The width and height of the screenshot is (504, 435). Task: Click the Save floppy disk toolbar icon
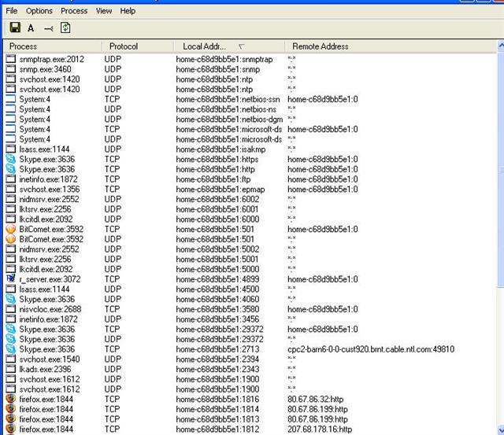[15, 28]
